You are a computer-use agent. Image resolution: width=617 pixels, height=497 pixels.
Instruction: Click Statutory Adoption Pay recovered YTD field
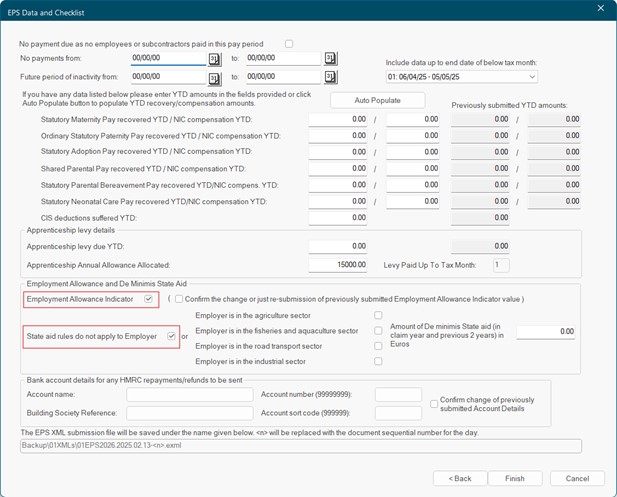coord(338,152)
